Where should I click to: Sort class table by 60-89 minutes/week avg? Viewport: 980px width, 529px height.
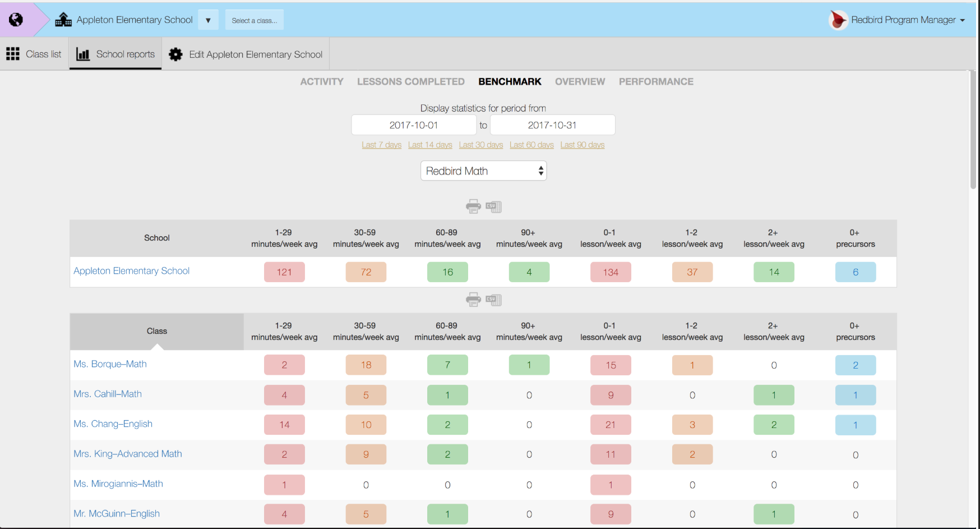pos(447,332)
